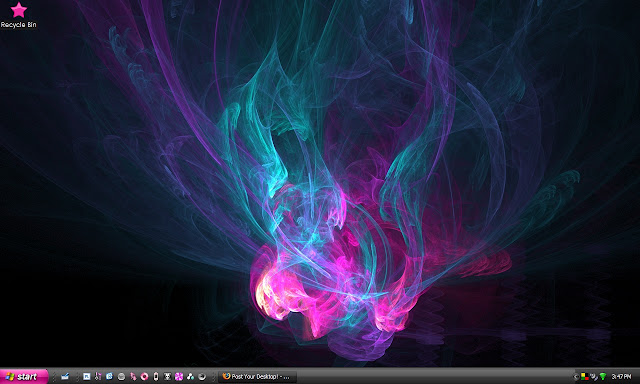Click the Show Desktop quick launch icon

point(65,376)
